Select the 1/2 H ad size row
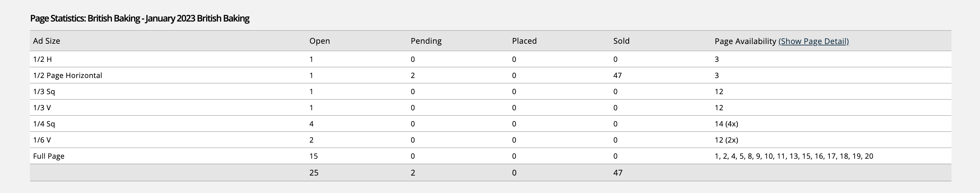The height and width of the screenshot is (193, 980). (42, 60)
